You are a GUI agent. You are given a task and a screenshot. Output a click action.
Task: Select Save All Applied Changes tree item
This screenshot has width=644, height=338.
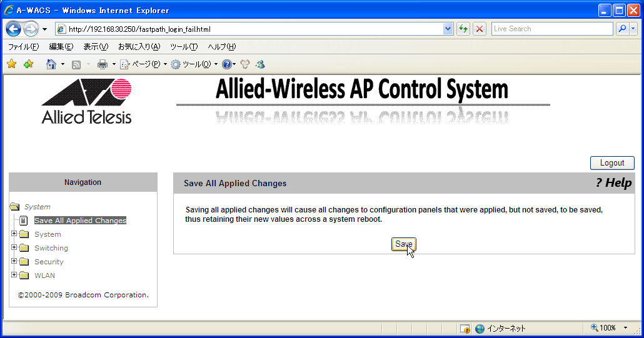point(80,221)
